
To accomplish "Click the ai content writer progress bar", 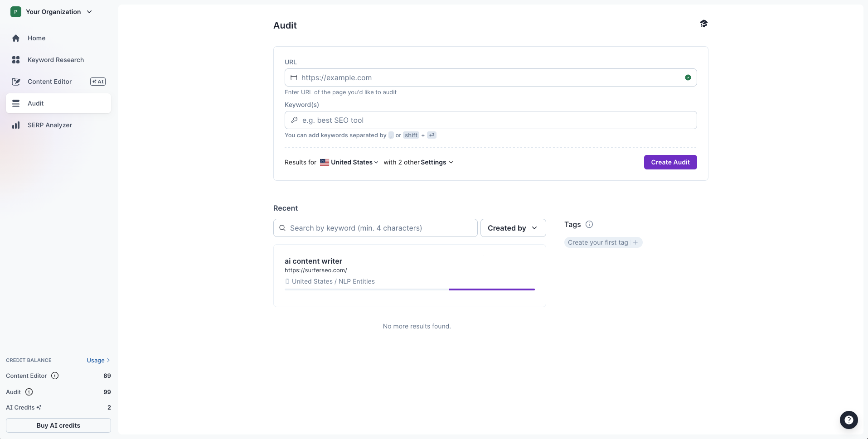I will click(x=409, y=289).
